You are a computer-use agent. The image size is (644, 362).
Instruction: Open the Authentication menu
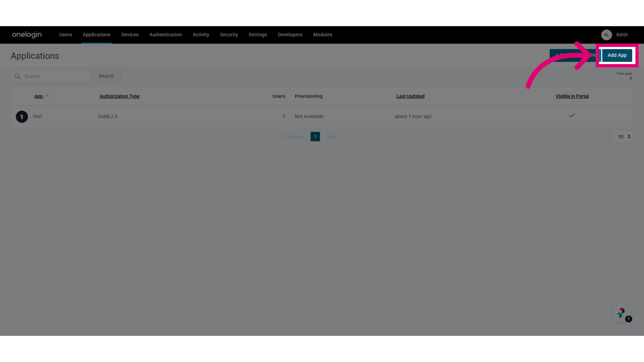tap(166, 35)
